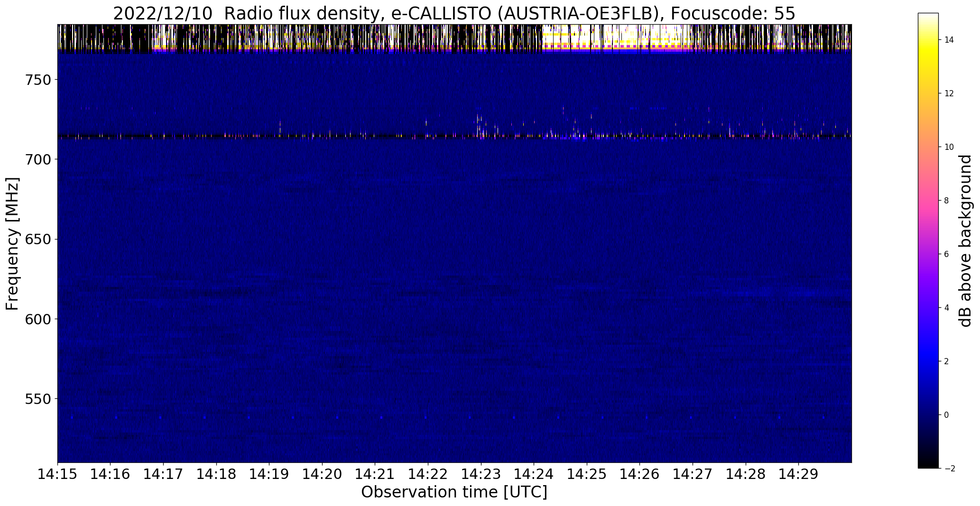This screenshot has width=980, height=506.
Task: Select the 14:25 x-axis label
Action: click(x=587, y=474)
